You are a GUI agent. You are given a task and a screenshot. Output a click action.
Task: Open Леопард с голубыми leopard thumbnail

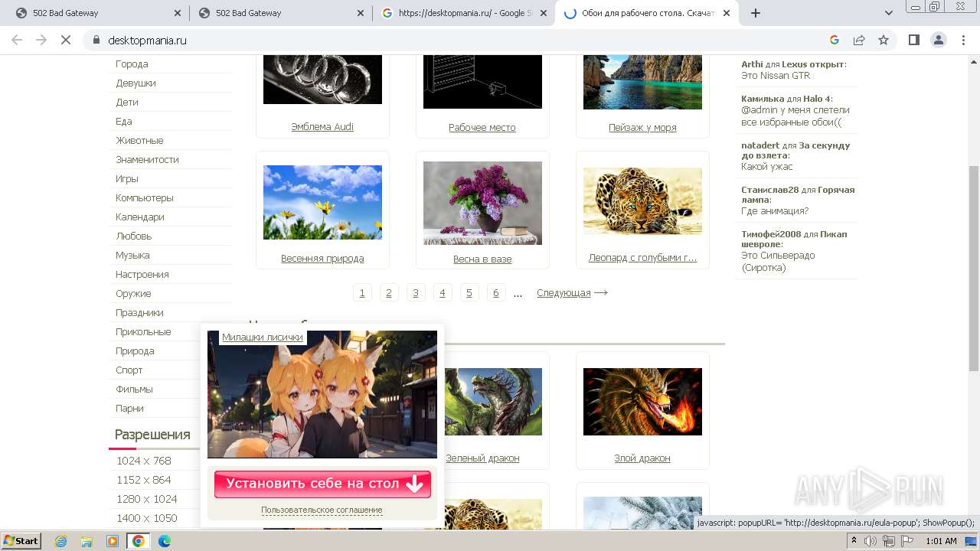642,201
